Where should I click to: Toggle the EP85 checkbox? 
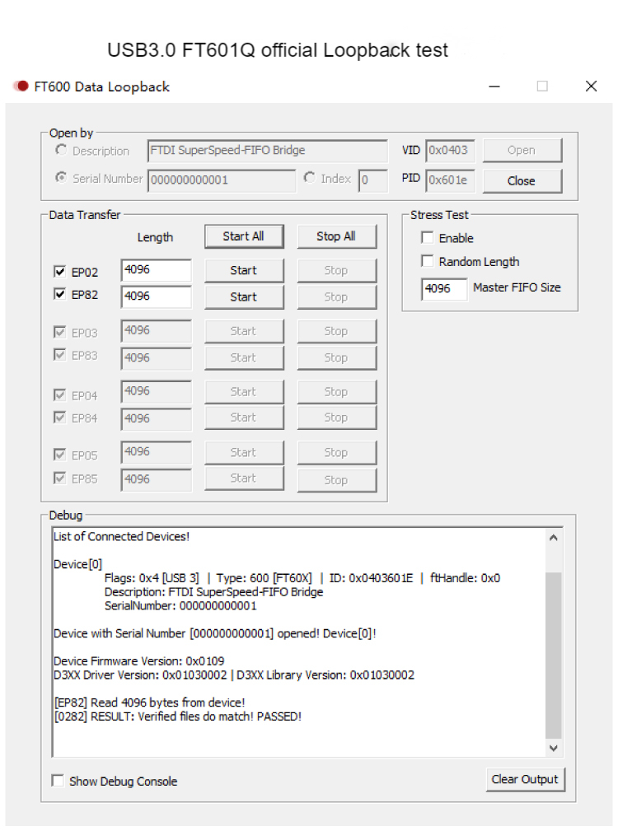click(x=59, y=478)
